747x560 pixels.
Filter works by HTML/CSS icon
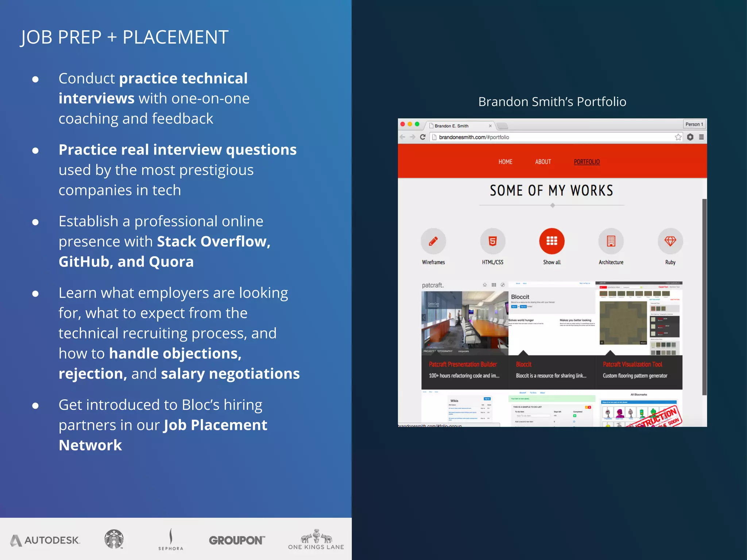(493, 241)
